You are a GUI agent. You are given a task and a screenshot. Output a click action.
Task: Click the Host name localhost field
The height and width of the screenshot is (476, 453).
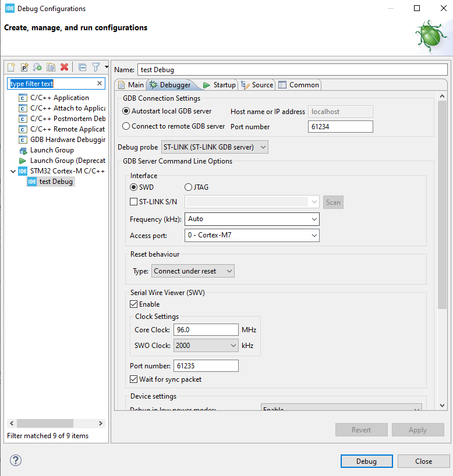(x=340, y=112)
